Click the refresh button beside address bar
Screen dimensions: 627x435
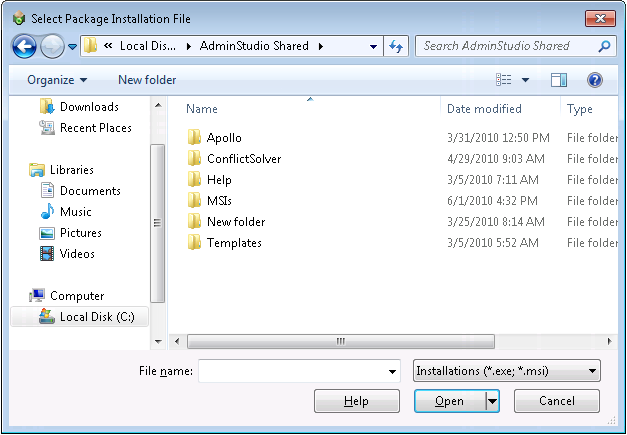[x=396, y=46]
